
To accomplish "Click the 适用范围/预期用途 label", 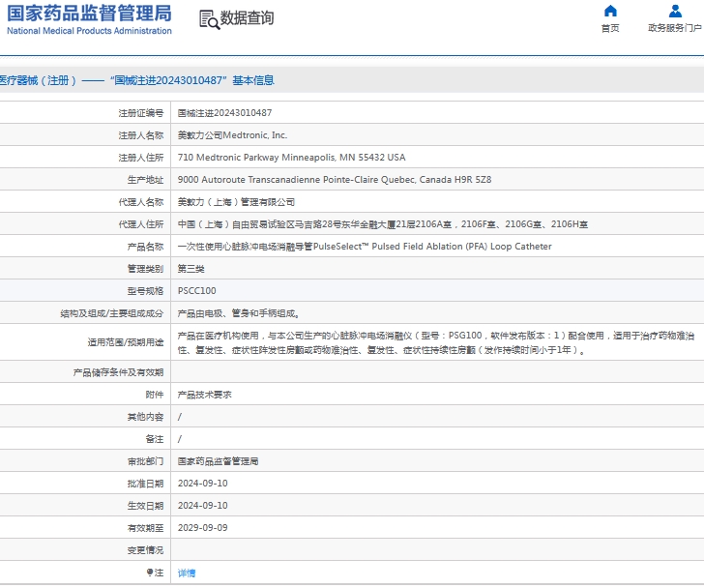I will (126, 342).
